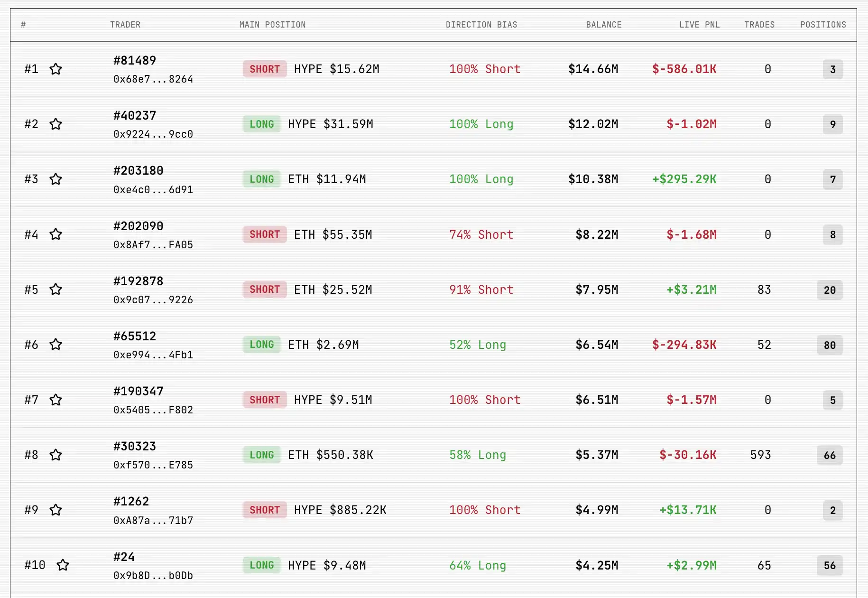Toggle star for rank #10 trader
Viewport: 868px width, 598px height.
63,565
